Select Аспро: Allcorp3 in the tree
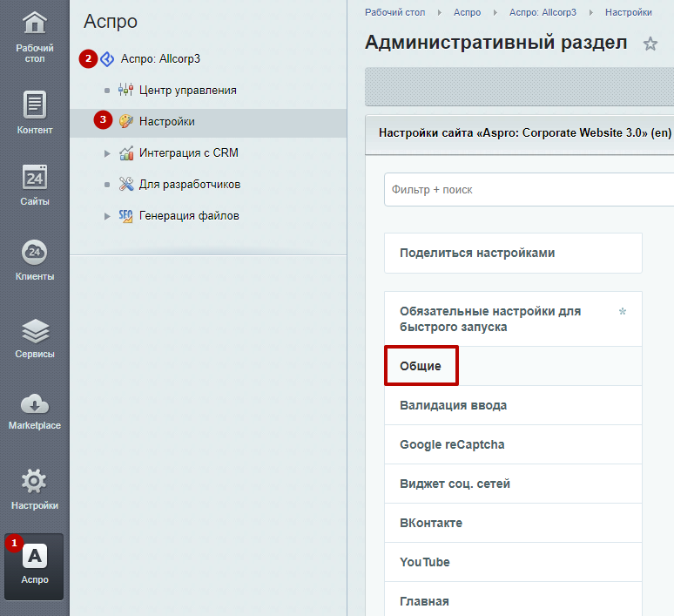This screenshot has height=616, width=674. pyautogui.click(x=160, y=59)
